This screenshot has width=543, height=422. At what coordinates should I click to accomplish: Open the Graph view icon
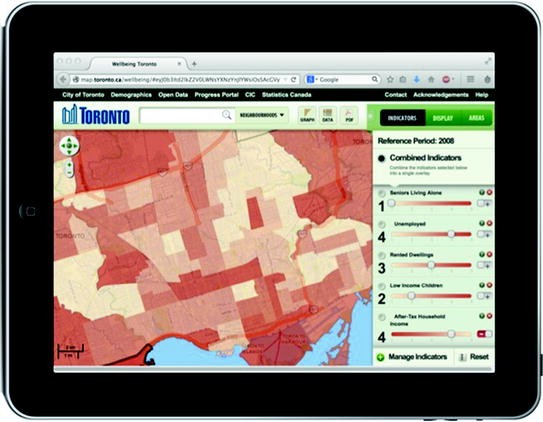[x=307, y=115]
